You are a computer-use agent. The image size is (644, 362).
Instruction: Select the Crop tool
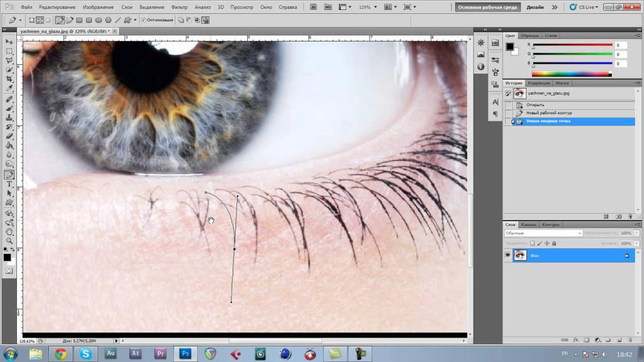pyautogui.click(x=9, y=79)
